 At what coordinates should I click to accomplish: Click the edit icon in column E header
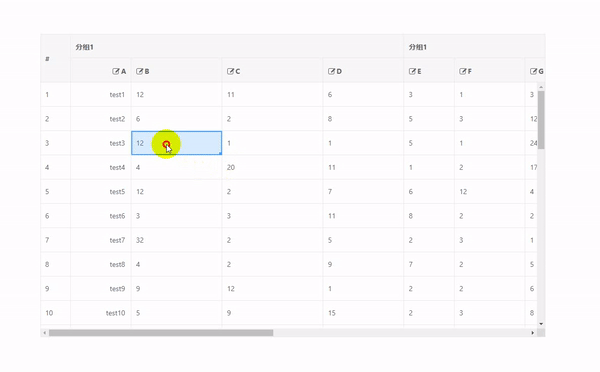[x=412, y=71]
